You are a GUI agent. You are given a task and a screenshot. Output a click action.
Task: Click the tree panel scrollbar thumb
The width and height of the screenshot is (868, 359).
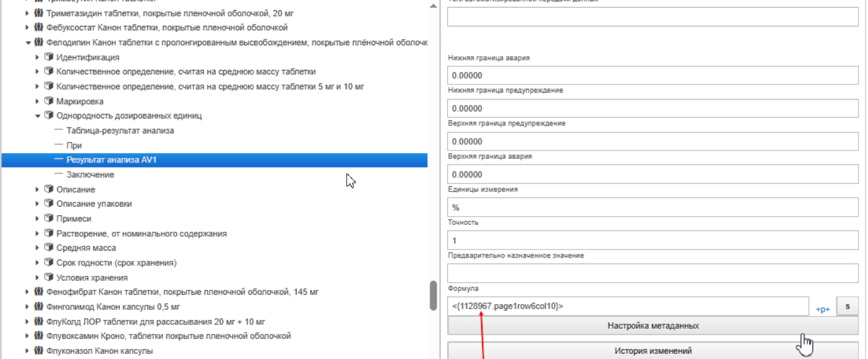[433, 295]
